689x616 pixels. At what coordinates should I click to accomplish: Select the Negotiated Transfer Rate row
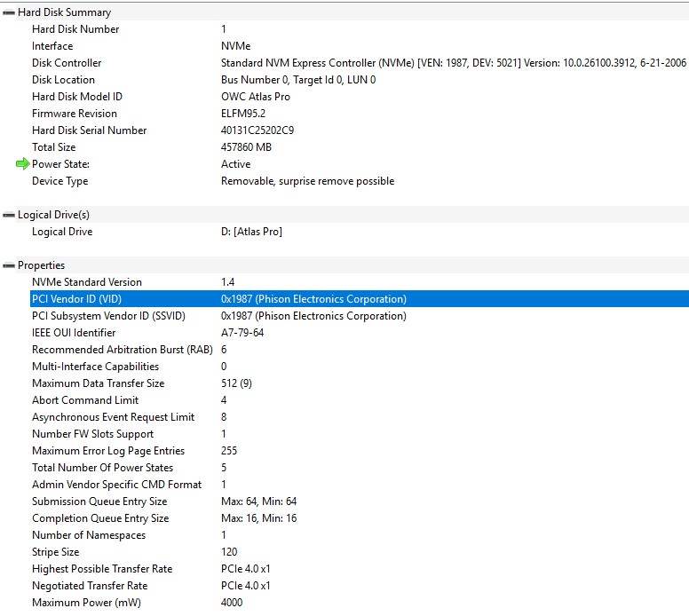tap(360, 586)
